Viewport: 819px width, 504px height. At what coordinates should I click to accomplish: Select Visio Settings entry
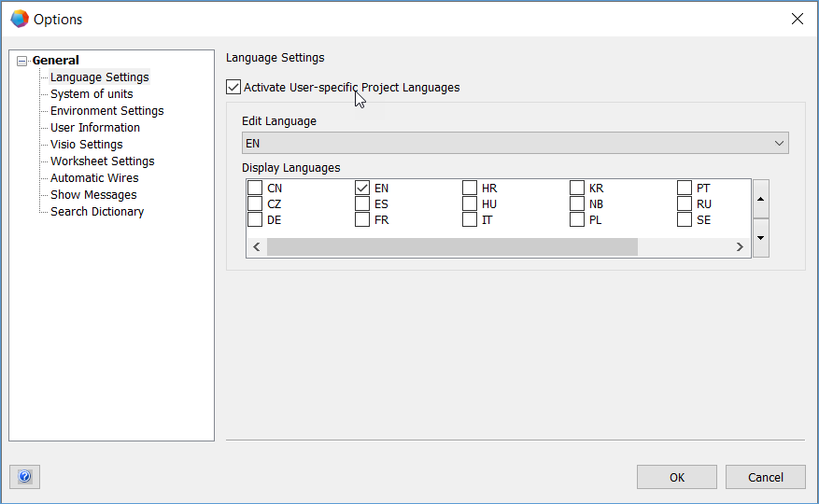(86, 145)
